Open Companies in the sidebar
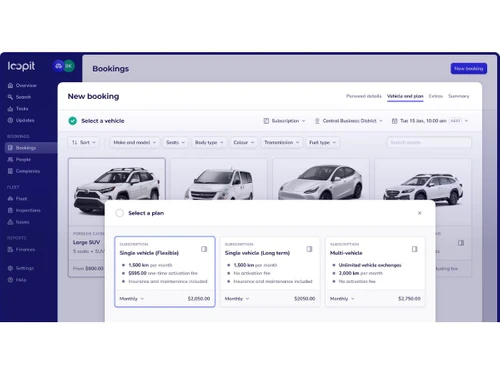Screen dimensions: 500x375 point(24,171)
